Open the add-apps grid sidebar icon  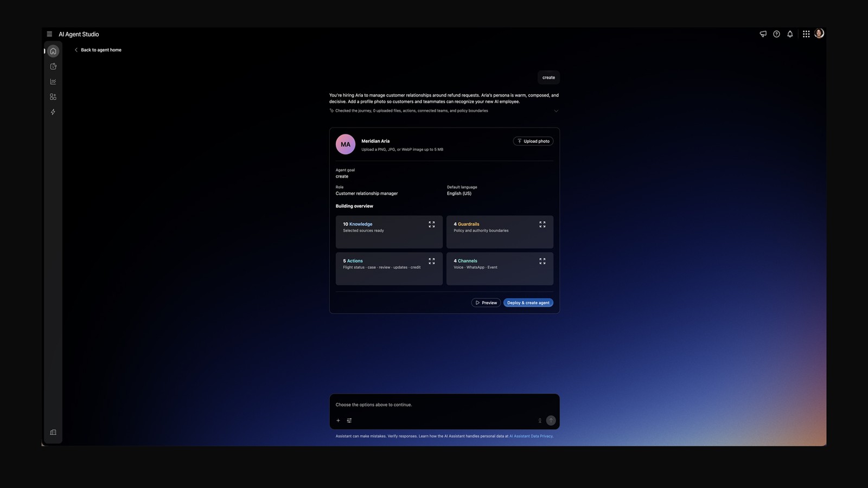coord(53,97)
